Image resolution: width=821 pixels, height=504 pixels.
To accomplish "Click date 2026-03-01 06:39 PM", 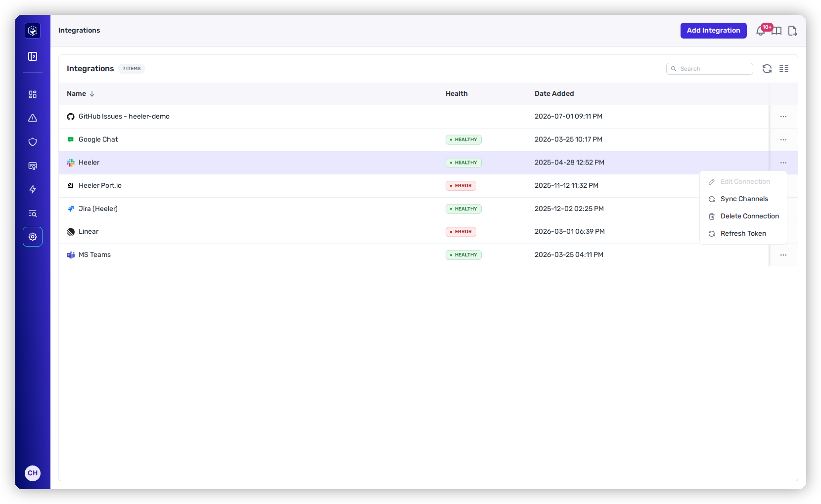I will coord(570,232).
